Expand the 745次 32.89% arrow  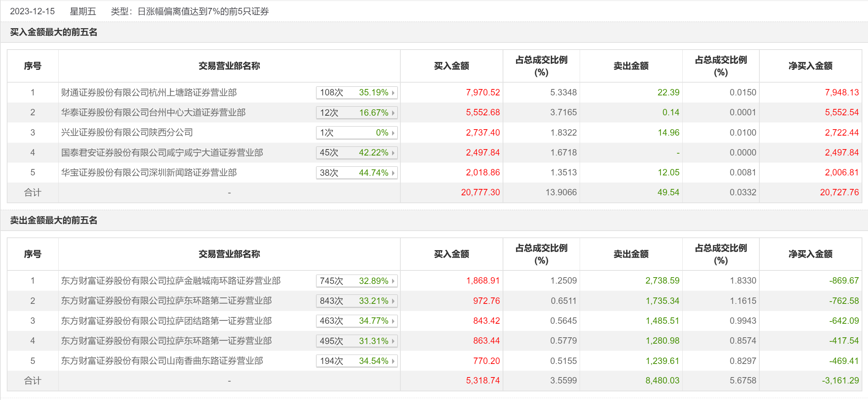coord(393,281)
